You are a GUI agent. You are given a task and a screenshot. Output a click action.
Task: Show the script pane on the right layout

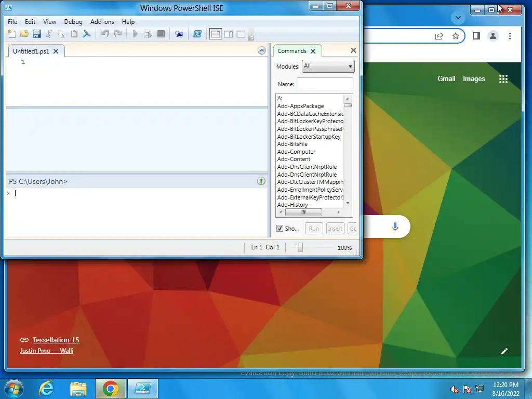click(x=229, y=34)
